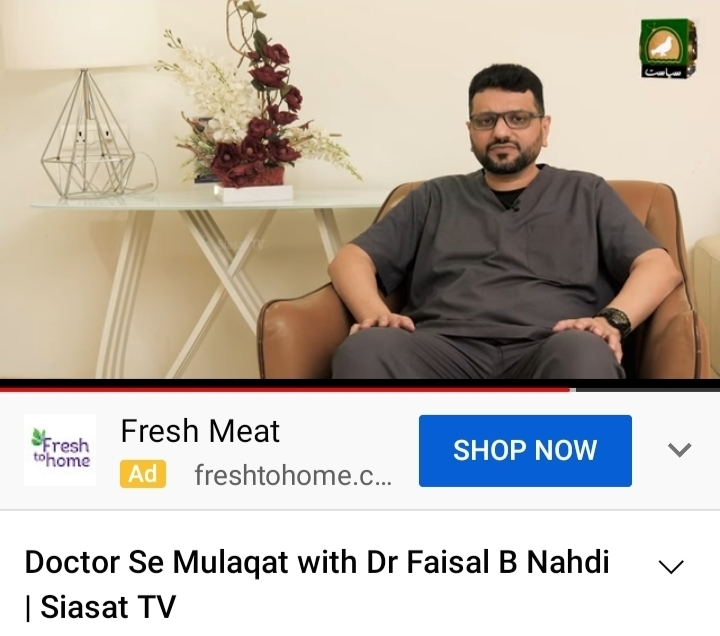Image resolution: width=720 pixels, height=636 pixels.
Task: Tap the Fresh Meat ad headline
Action: click(x=200, y=431)
